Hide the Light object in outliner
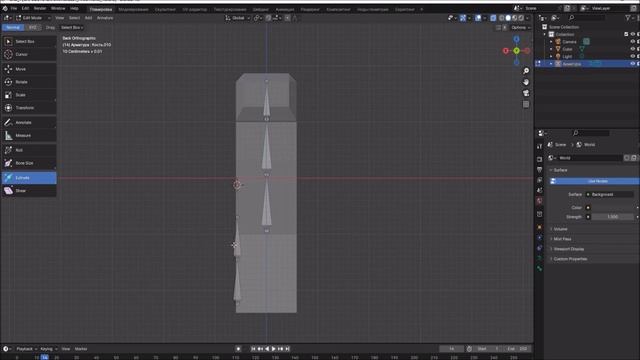Screen dimensions: 640x360 (x=632, y=56)
